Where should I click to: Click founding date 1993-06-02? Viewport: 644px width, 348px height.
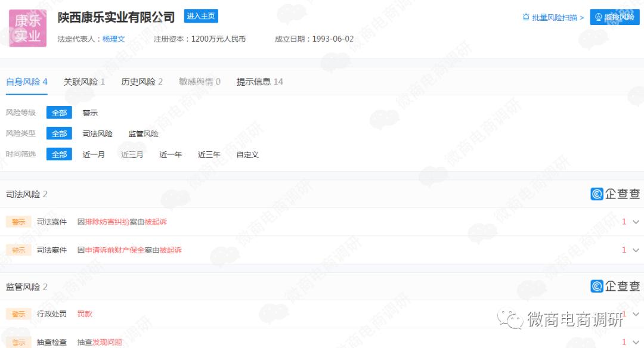(x=333, y=39)
